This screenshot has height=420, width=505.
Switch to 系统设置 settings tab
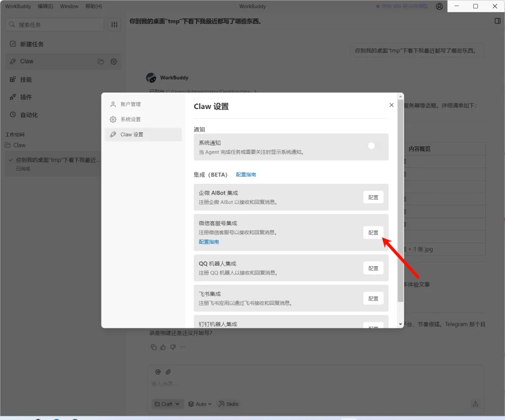[144, 119]
